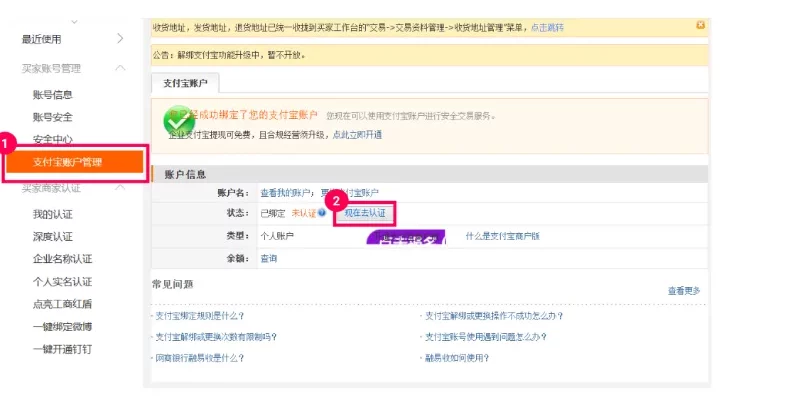
Task: Open 一键开通钉钉 in the sidebar
Action: [62, 349]
